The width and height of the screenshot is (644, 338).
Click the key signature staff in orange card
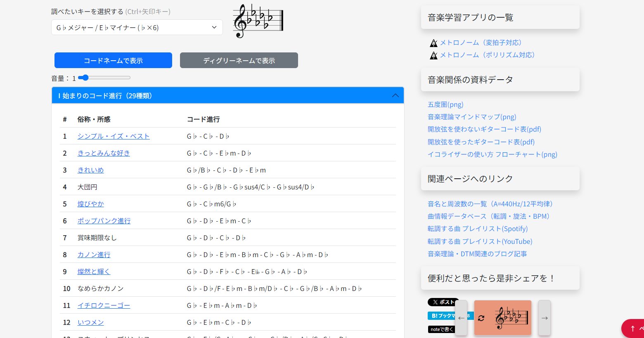pyautogui.click(x=512, y=318)
